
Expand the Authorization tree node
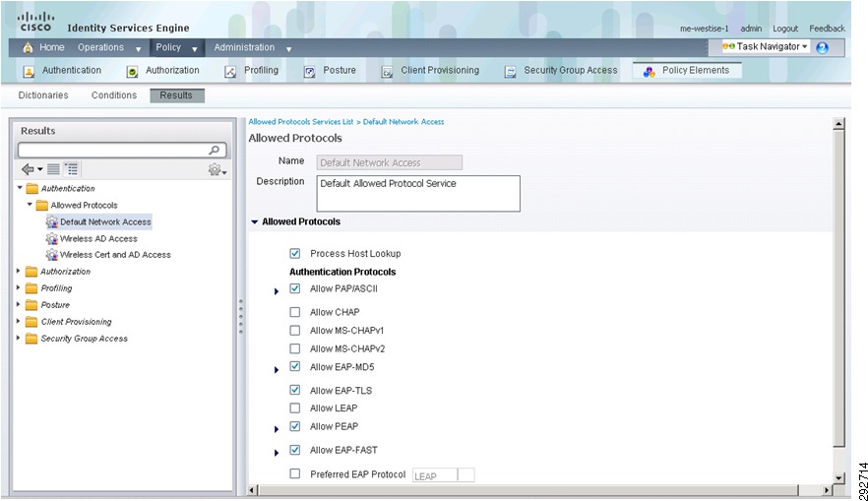click(x=19, y=272)
